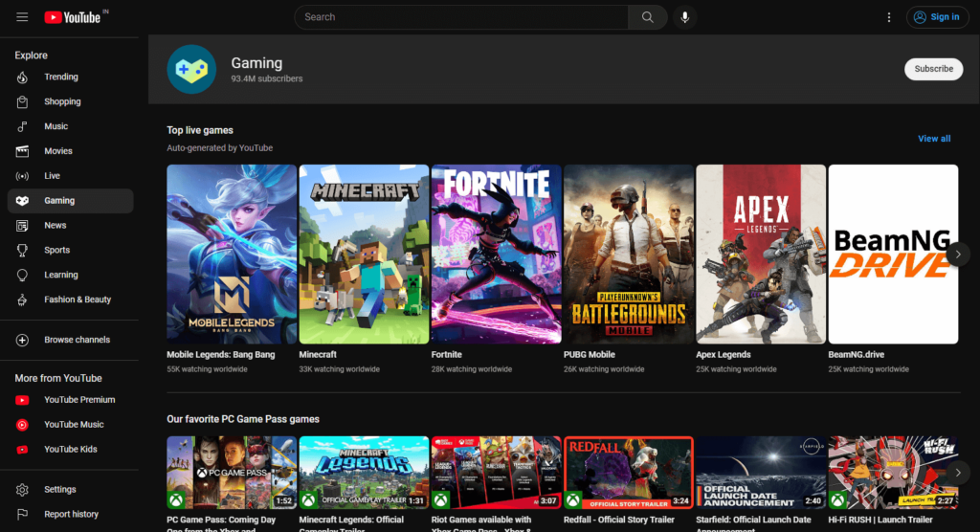Open the three-dot settings menu
Viewport: 980px width, 532px height.
point(889,17)
